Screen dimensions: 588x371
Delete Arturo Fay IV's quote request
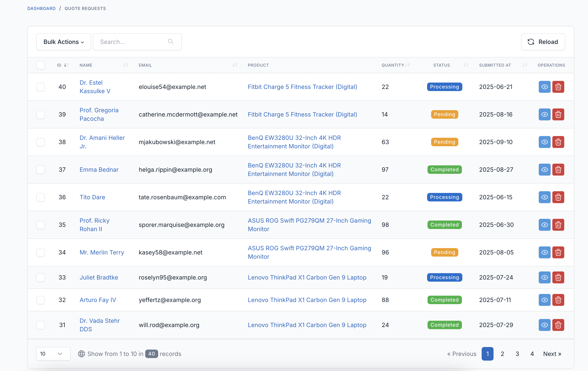558,300
